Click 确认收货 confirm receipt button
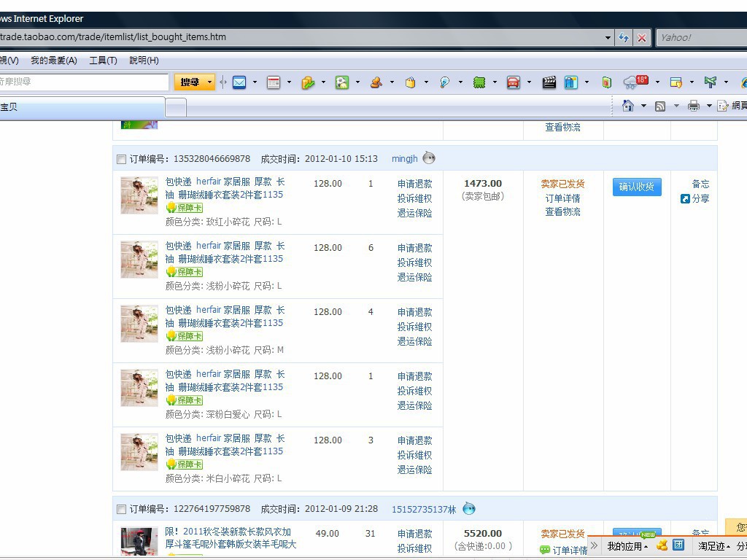This screenshot has height=560, width=747. [x=636, y=187]
